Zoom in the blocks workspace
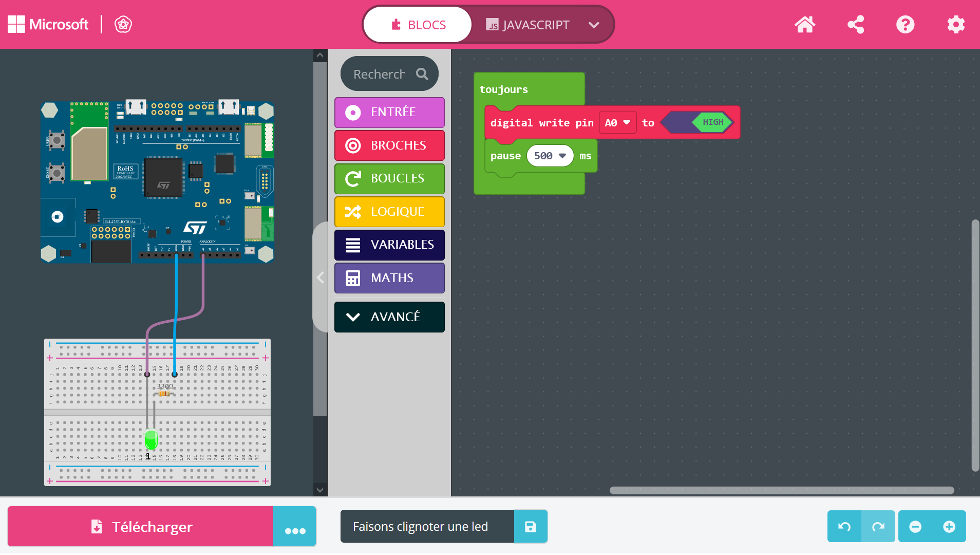The height and width of the screenshot is (555, 980). (x=949, y=527)
